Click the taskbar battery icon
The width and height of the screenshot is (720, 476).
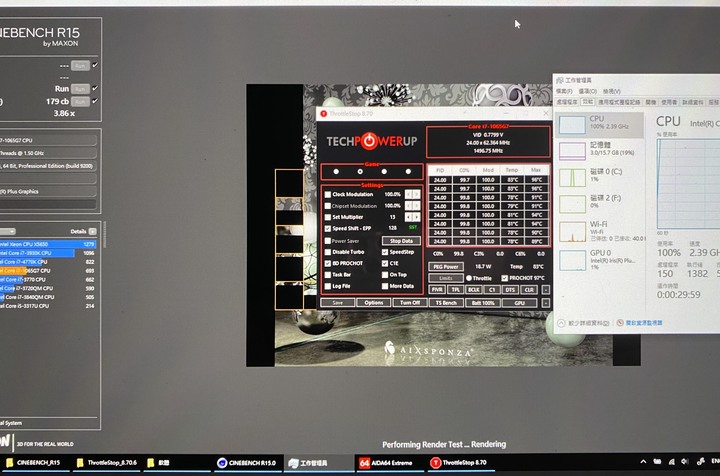tap(657, 462)
